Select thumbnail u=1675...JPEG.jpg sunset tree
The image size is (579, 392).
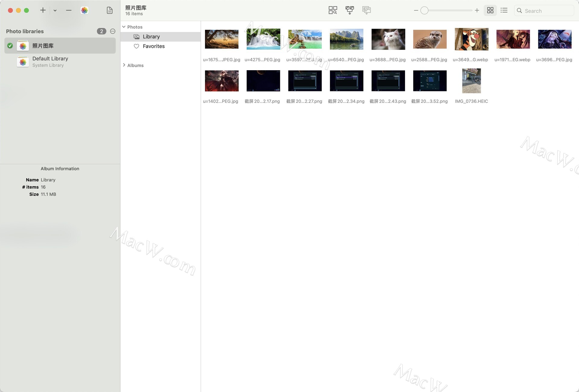coord(222,39)
